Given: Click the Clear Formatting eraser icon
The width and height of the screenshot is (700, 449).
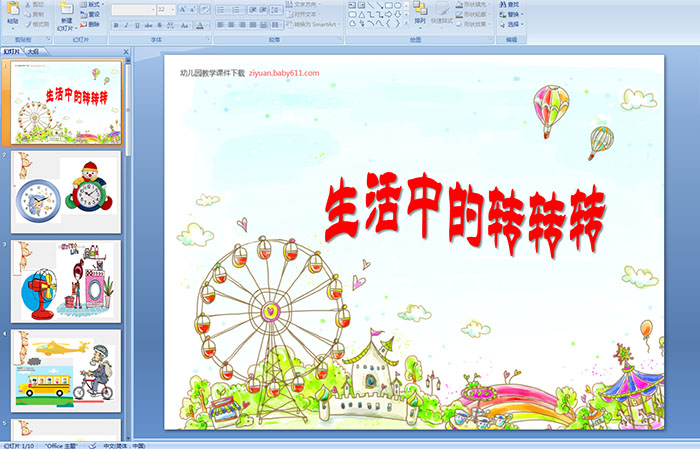Looking at the screenshot, I should pos(205,9).
